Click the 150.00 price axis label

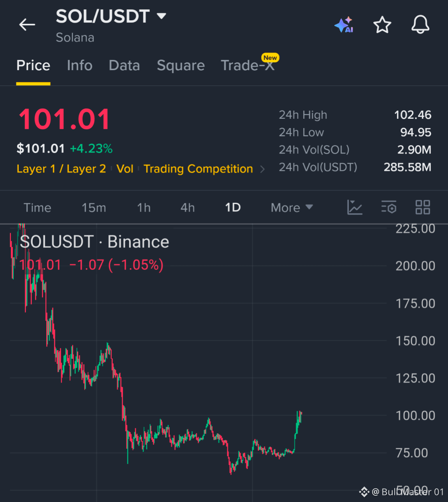tap(415, 341)
